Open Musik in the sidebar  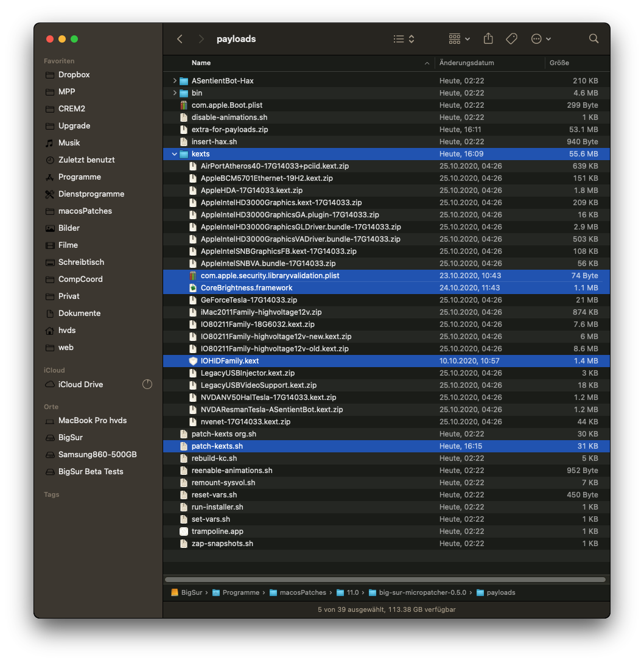tap(69, 143)
